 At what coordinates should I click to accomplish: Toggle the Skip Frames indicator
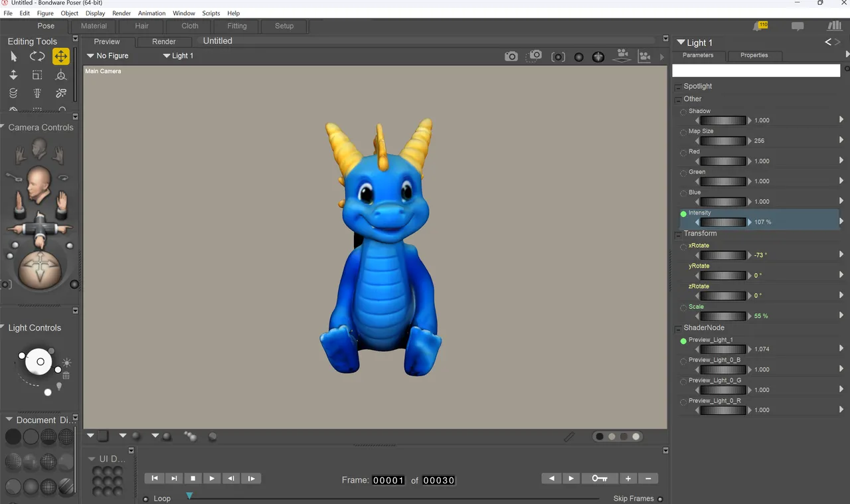tap(660, 499)
